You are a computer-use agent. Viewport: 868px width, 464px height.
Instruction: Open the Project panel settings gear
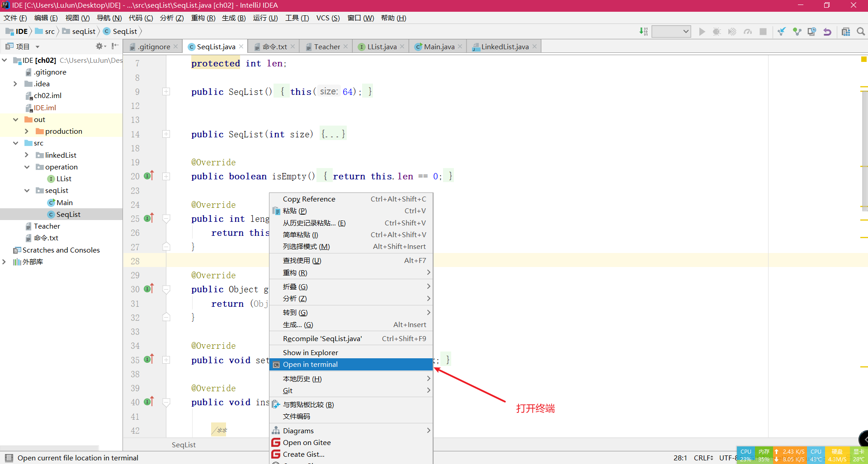point(99,46)
